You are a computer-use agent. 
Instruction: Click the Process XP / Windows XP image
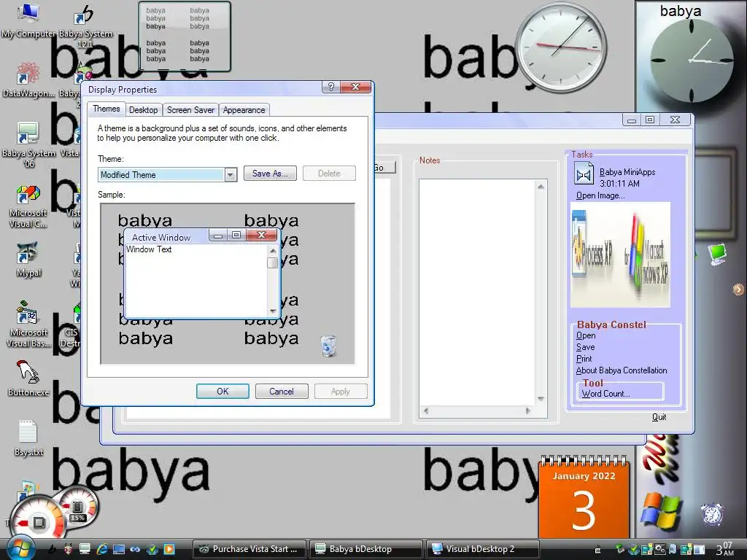[x=620, y=254]
